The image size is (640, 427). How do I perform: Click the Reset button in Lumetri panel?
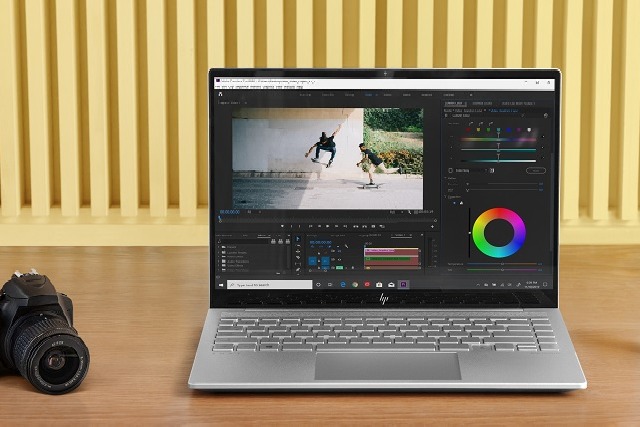click(535, 170)
